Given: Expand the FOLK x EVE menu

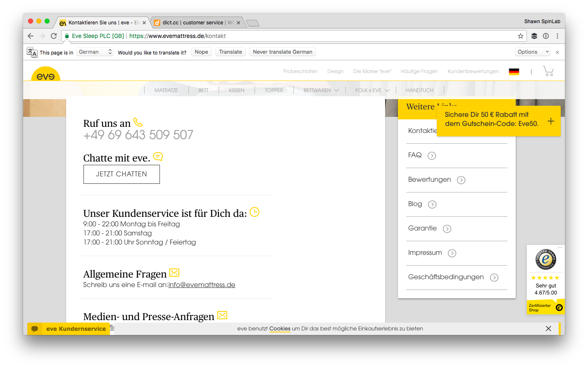Looking at the screenshot, I should coord(372,90).
